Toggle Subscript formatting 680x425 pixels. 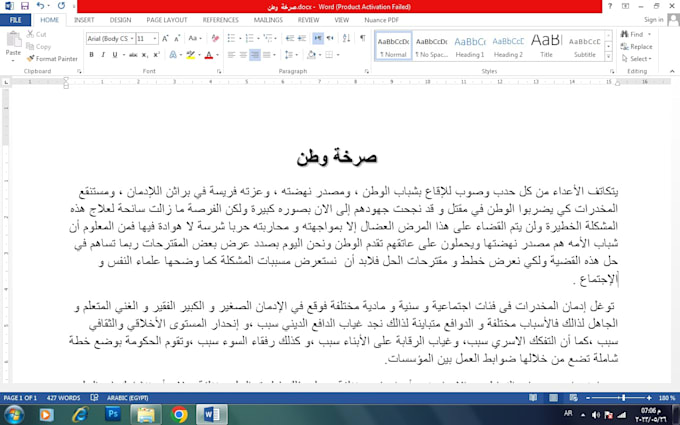145,55
